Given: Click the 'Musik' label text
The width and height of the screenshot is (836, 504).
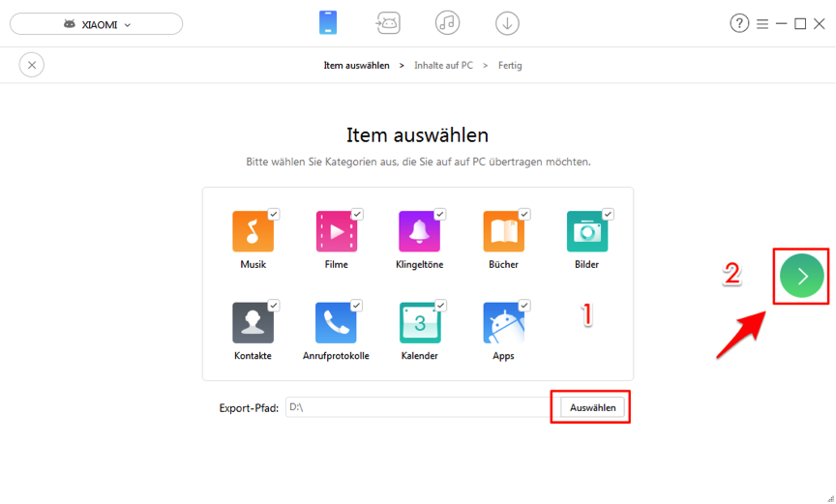Looking at the screenshot, I should (253, 265).
